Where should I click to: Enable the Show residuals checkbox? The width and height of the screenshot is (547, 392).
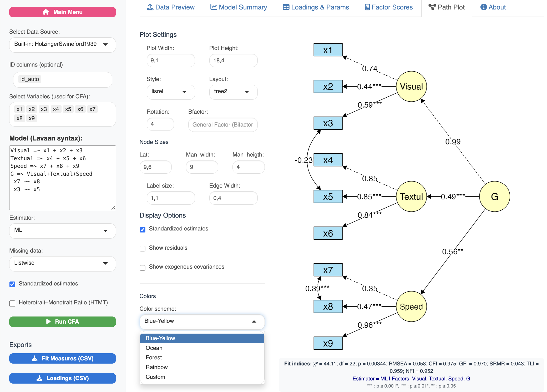(143, 248)
